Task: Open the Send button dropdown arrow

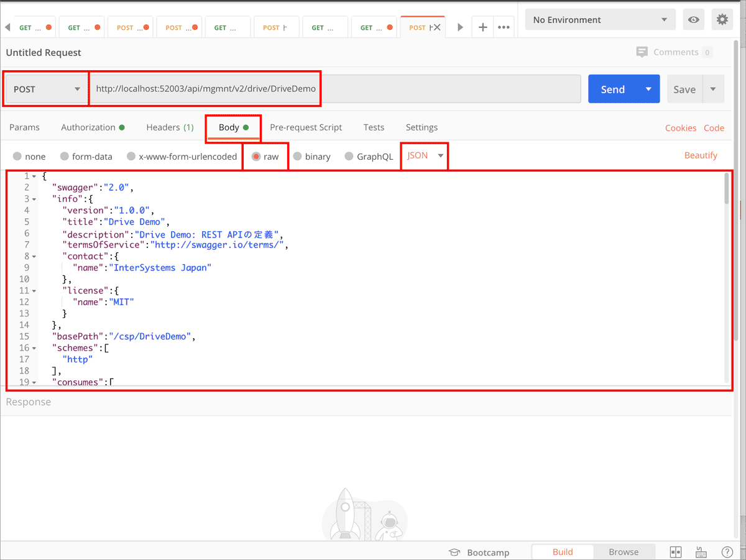Action: (x=648, y=89)
